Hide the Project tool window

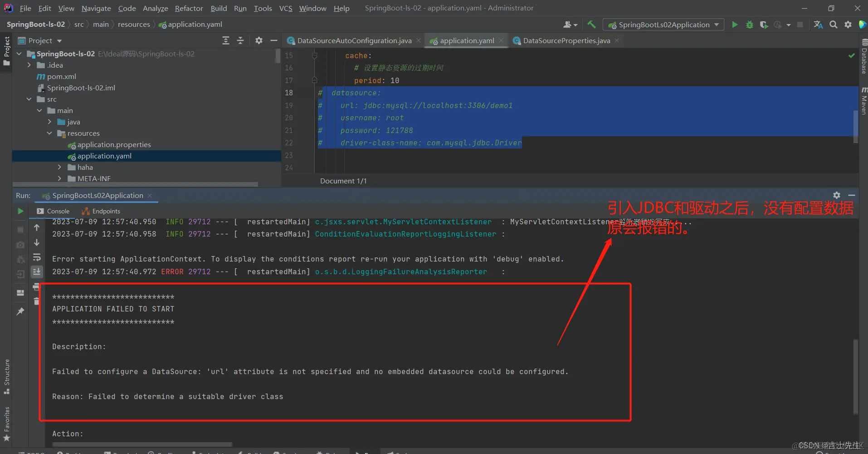[x=273, y=40]
